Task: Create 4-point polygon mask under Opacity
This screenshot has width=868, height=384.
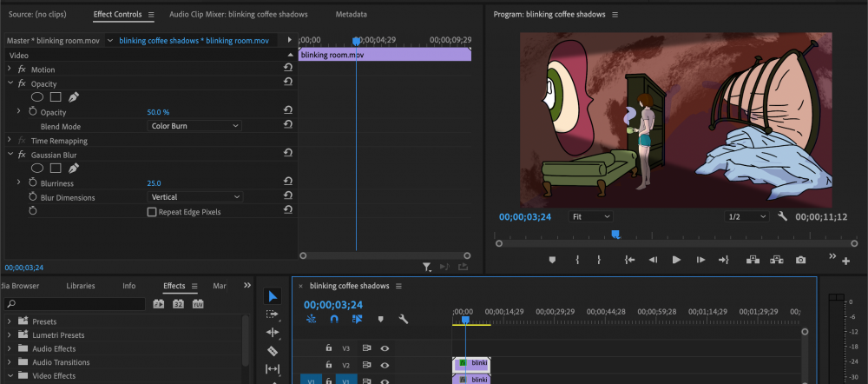Action: [56, 97]
